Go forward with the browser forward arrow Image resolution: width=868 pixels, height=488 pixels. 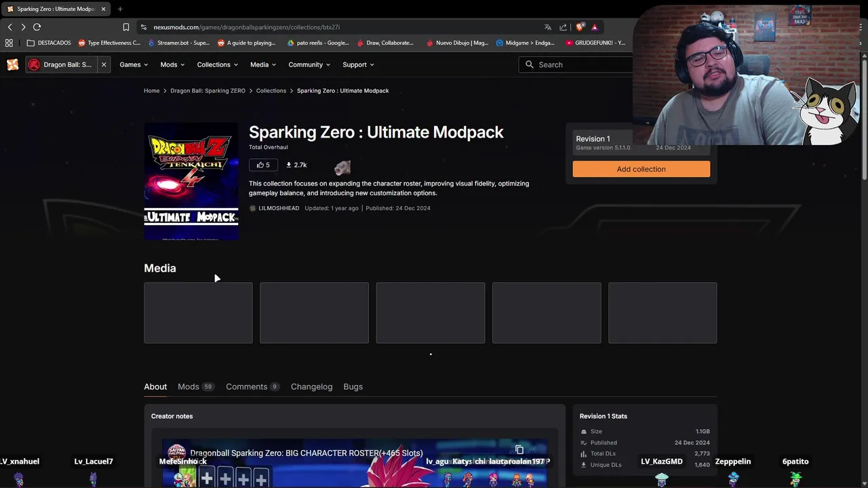[23, 27]
